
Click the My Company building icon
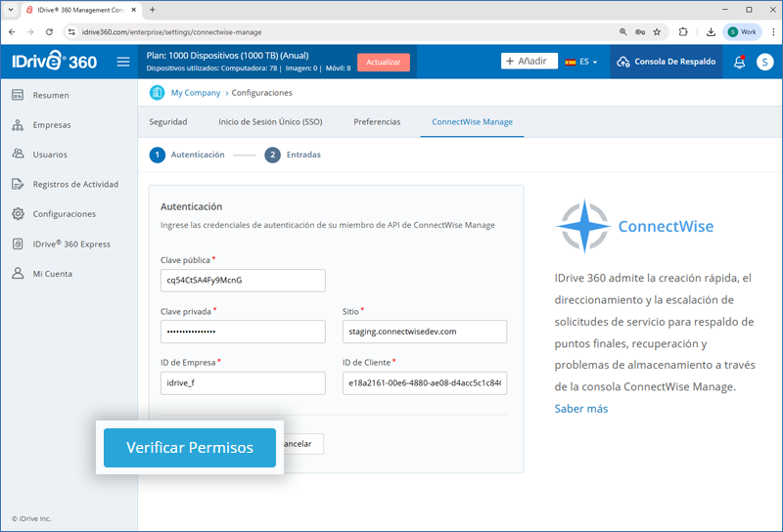(157, 93)
